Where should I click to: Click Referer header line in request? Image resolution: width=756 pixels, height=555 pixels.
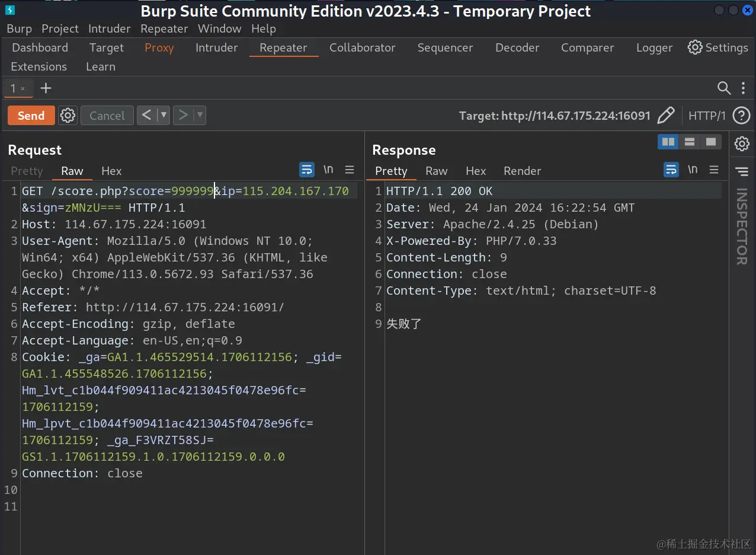click(x=153, y=307)
